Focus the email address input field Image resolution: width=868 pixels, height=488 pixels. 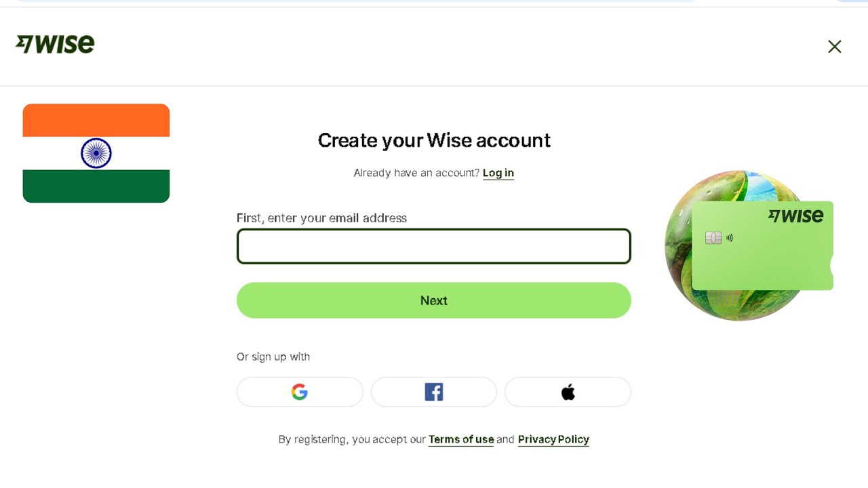coord(433,246)
